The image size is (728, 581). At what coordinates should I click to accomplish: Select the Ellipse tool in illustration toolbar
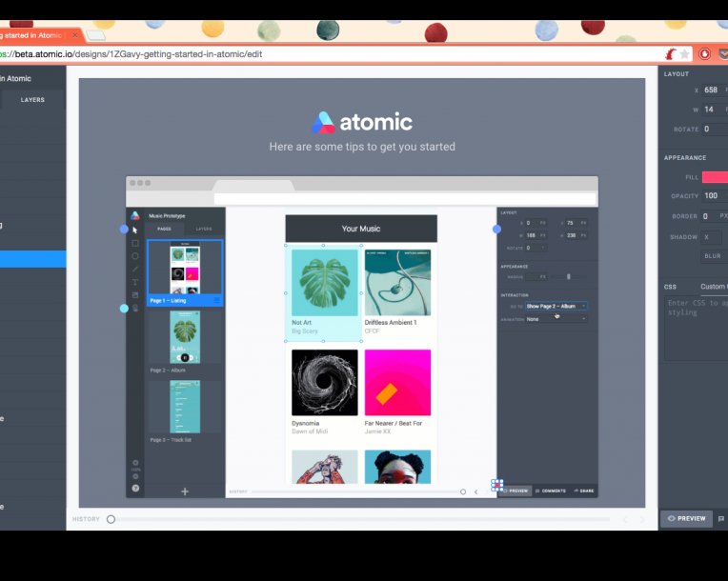[x=135, y=256]
